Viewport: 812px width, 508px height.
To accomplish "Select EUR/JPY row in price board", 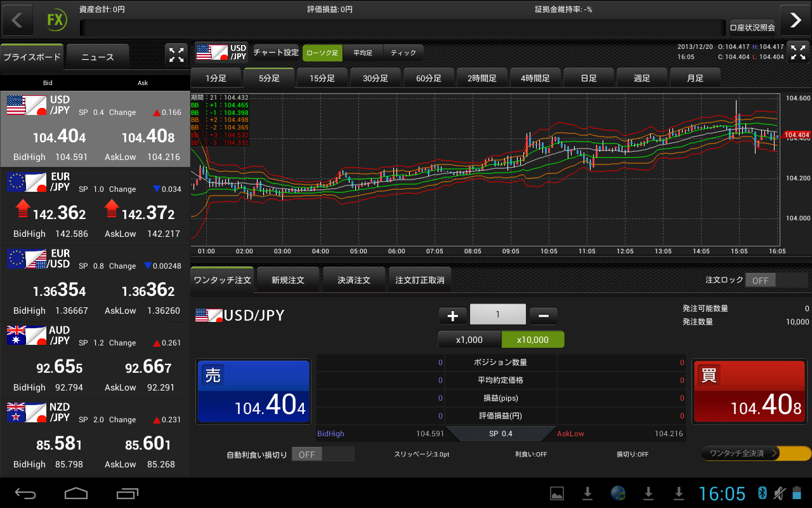I will click(x=95, y=206).
